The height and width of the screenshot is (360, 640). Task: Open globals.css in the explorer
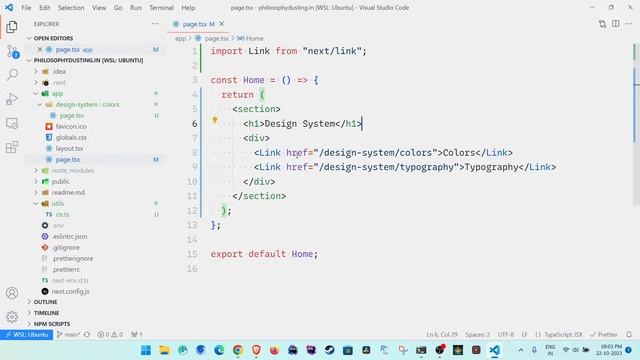point(71,138)
